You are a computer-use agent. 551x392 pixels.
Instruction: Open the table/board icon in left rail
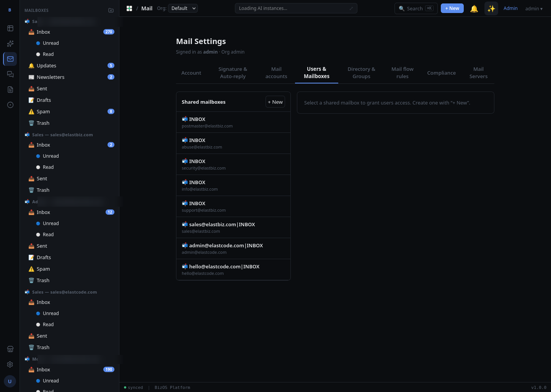click(10, 28)
